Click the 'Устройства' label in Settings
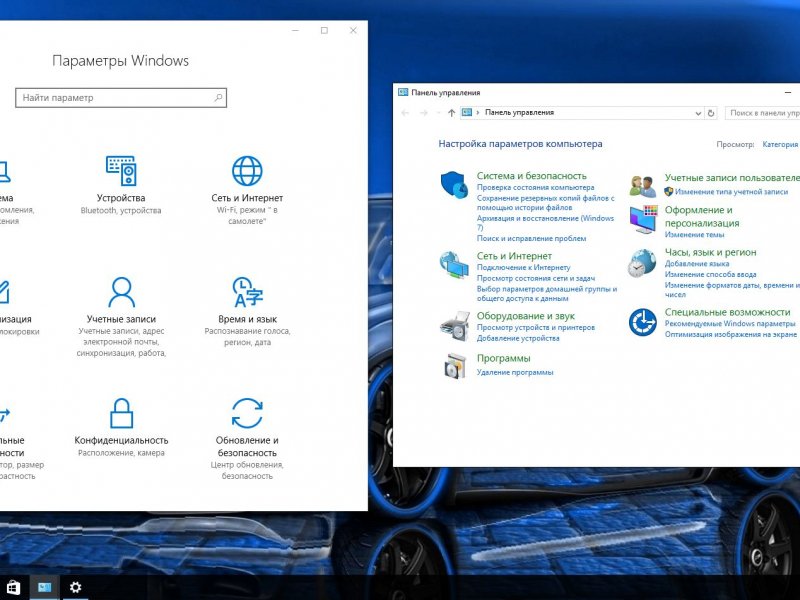 point(121,198)
